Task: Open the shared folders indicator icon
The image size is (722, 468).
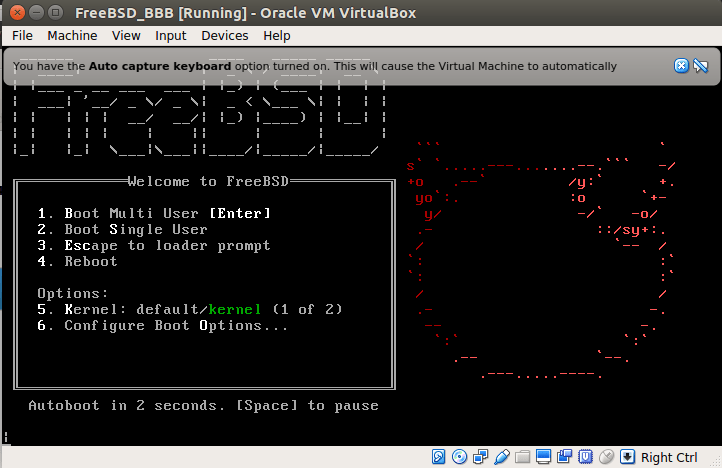Action: 522,457
